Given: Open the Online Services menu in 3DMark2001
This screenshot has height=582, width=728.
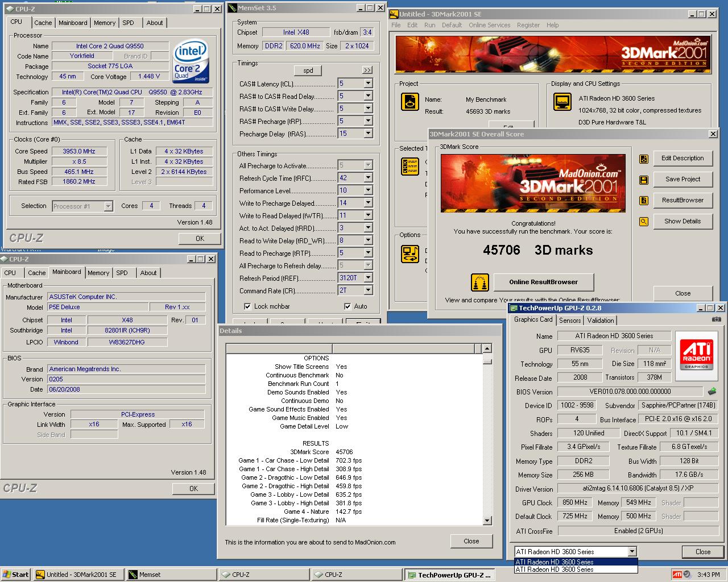Looking at the screenshot, I should point(490,25).
